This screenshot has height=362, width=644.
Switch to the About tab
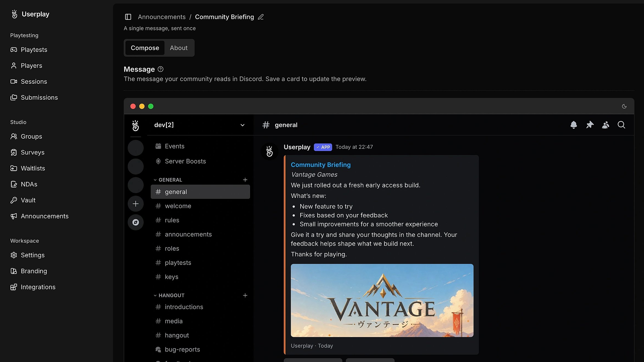179,48
